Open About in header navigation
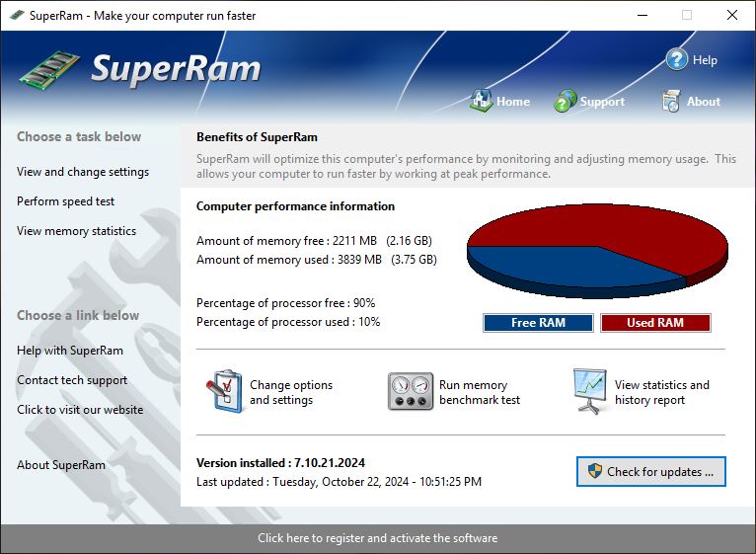The height and width of the screenshot is (554, 756). pos(704,102)
